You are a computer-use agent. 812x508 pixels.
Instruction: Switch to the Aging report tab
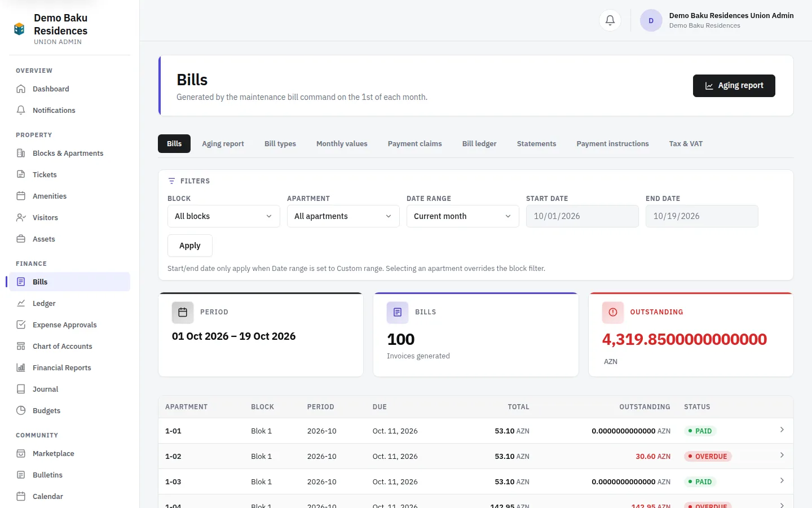pyautogui.click(x=223, y=143)
